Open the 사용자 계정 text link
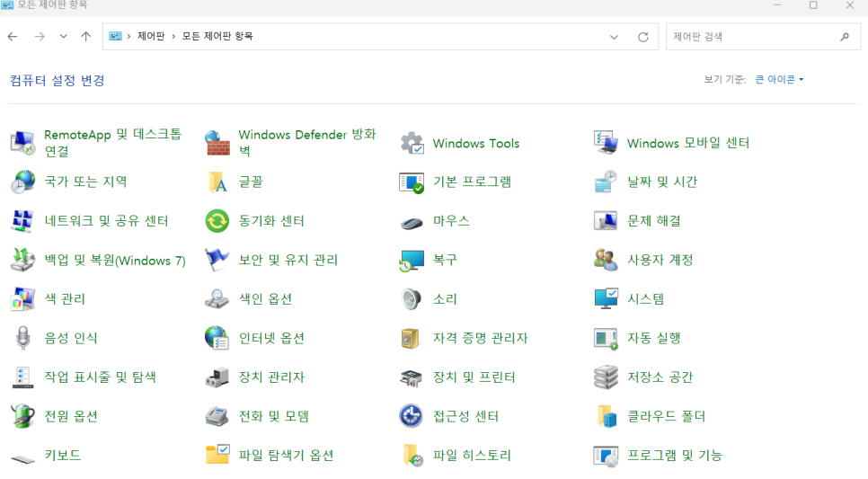 point(660,260)
